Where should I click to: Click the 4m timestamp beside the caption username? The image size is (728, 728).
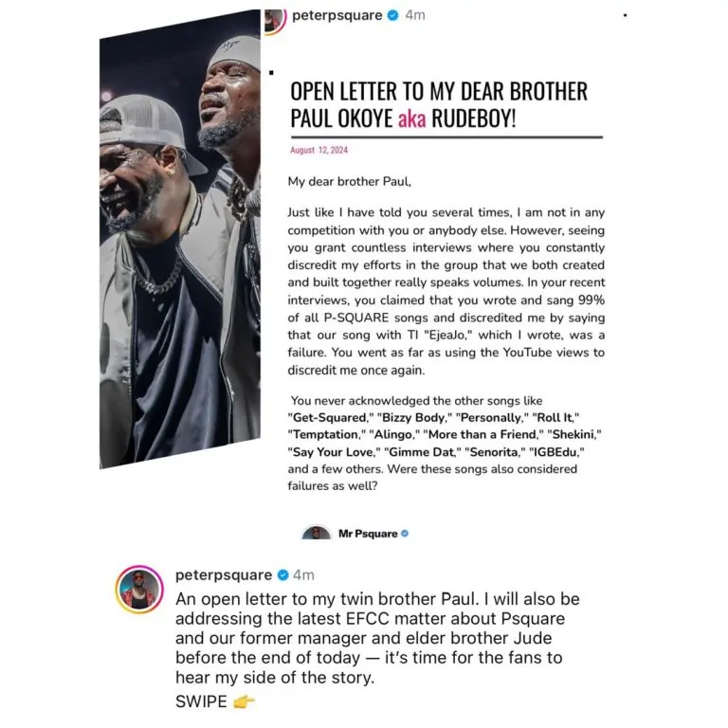303,575
